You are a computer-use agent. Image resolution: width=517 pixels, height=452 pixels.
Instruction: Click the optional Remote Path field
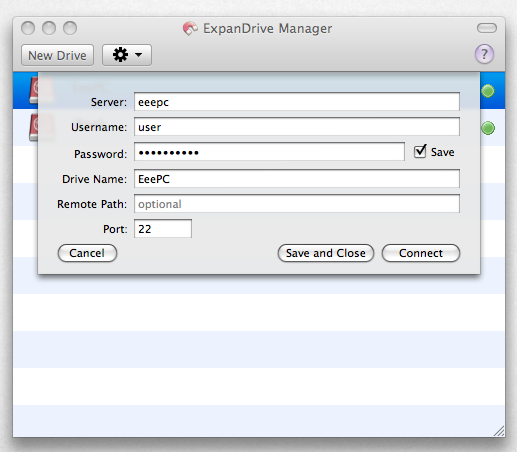[297, 204]
